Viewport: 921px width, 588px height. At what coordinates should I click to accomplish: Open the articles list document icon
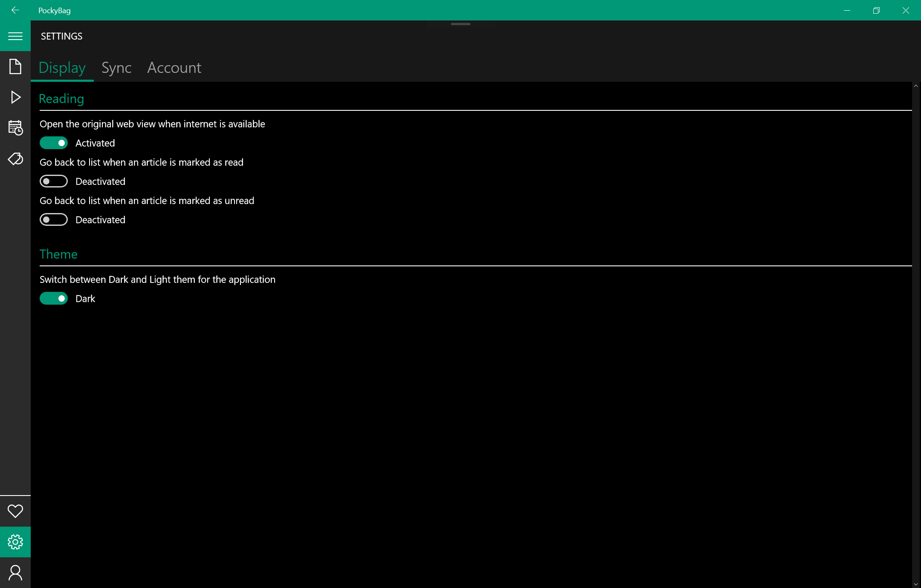(15, 66)
